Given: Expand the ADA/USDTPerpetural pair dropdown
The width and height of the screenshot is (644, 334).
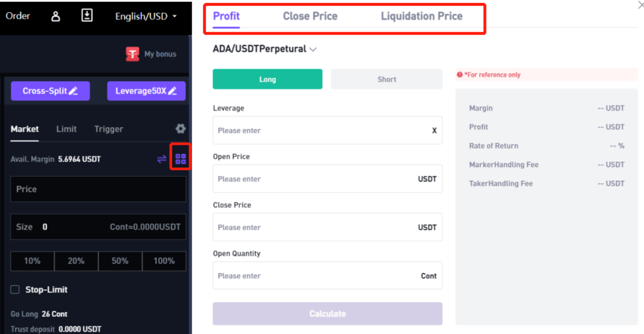Looking at the screenshot, I should tap(264, 49).
